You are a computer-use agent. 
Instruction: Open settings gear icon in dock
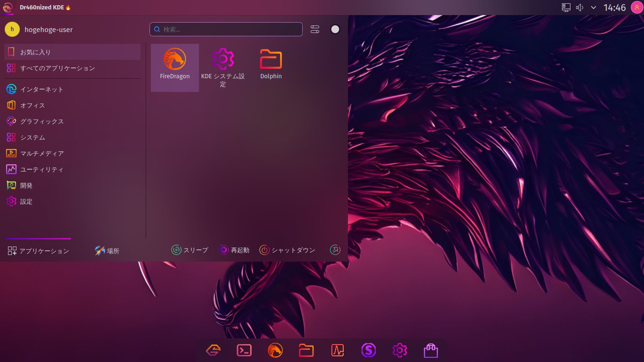coord(400,350)
